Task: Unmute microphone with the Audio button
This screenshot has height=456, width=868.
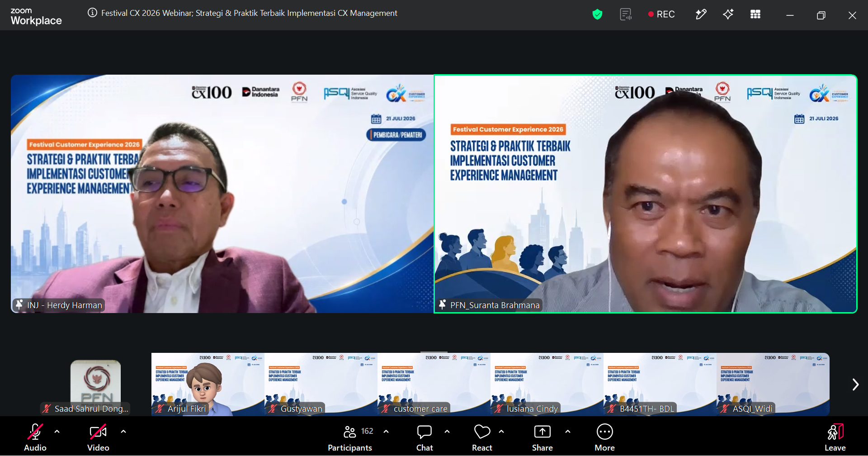Action: point(35,437)
